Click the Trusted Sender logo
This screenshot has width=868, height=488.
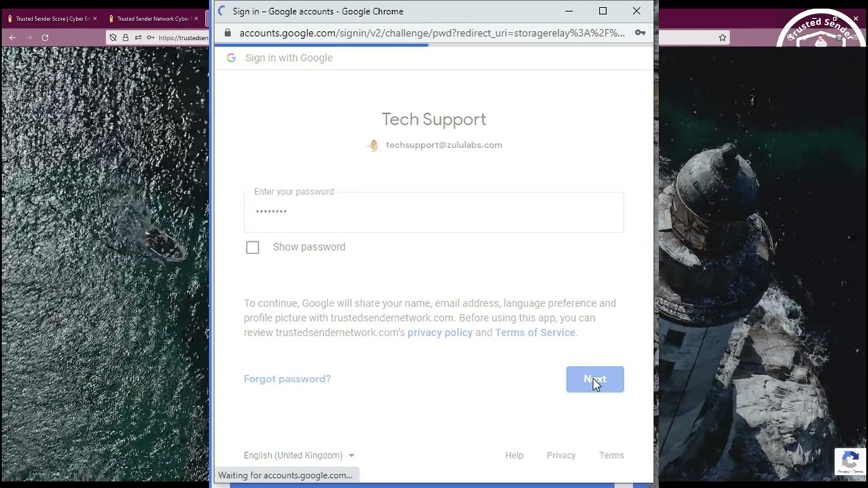[821, 28]
